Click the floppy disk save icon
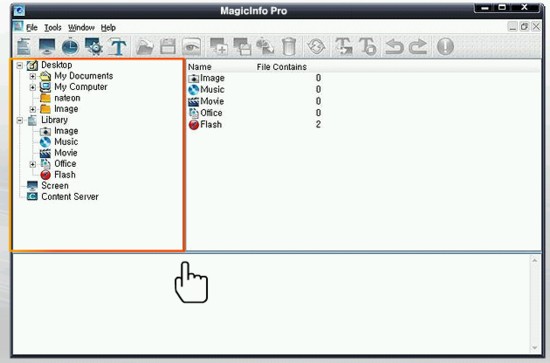This screenshot has width=550, height=363. [168, 47]
